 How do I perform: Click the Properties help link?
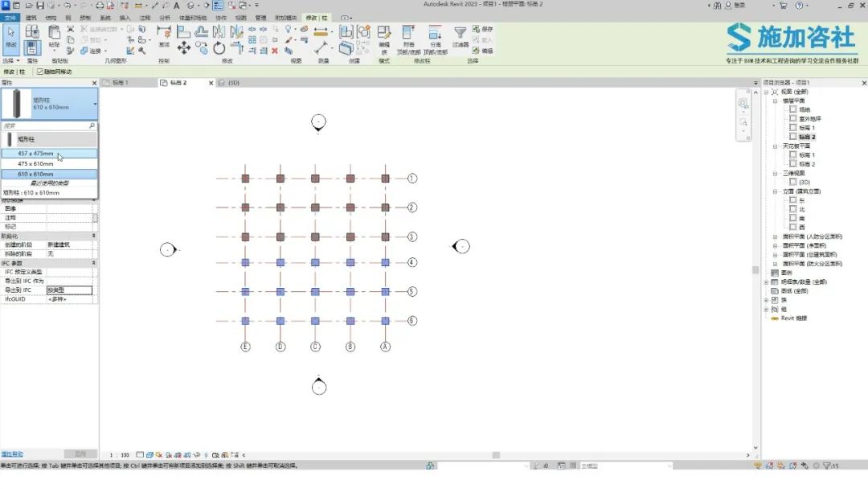pyautogui.click(x=12, y=454)
